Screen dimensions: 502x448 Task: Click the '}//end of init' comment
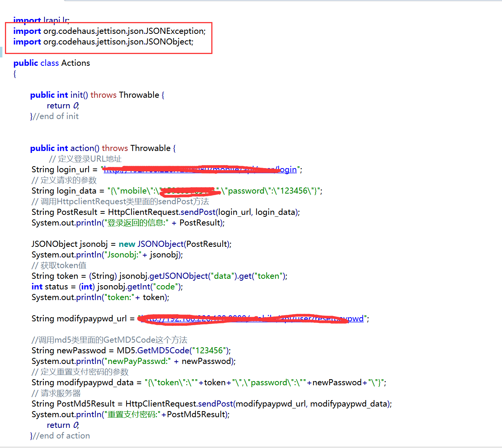(x=54, y=116)
